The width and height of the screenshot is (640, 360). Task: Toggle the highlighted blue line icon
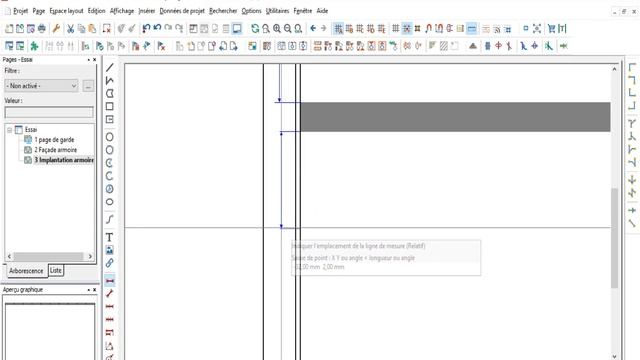coord(471,29)
